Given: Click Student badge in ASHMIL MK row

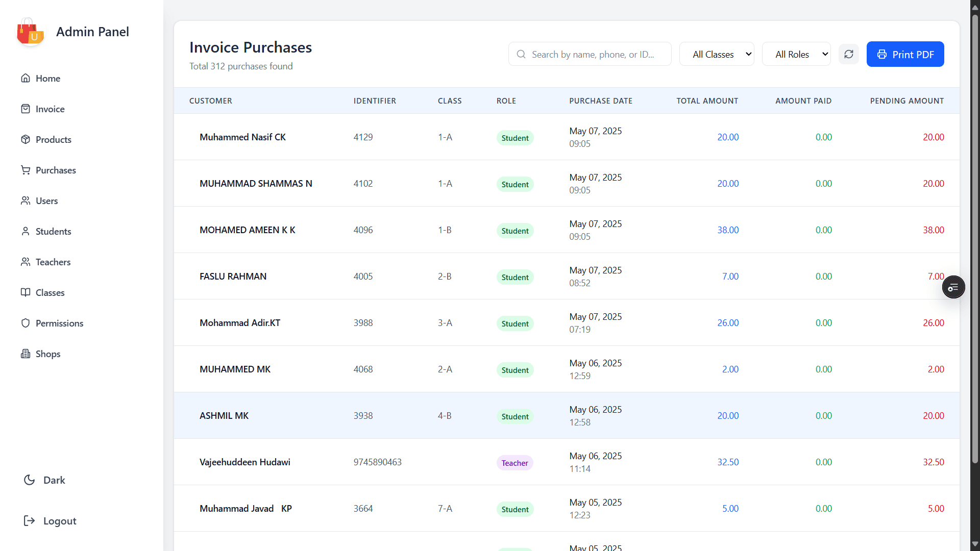Looking at the screenshot, I should pos(515,416).
